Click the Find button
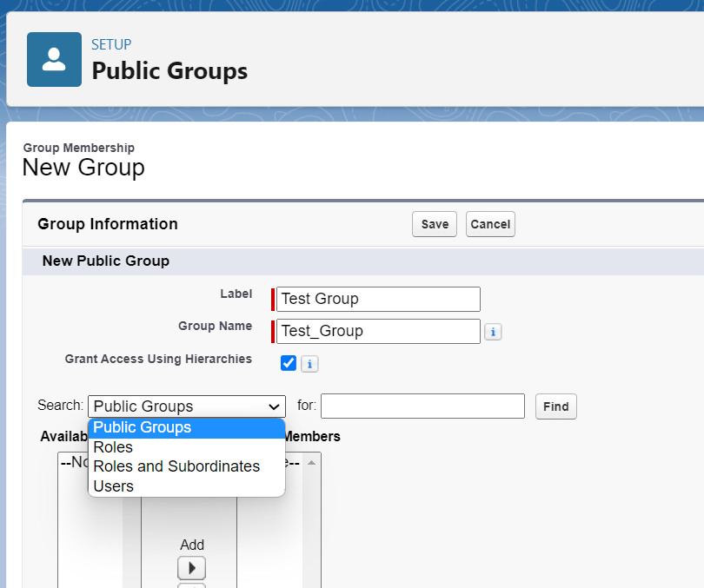Screen dimensions: 704x588 point(556,406)
